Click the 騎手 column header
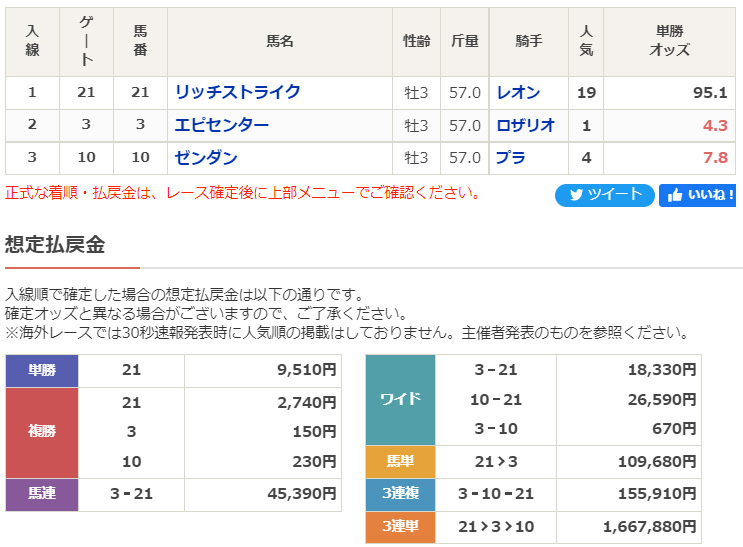 [x=528, y=42]
